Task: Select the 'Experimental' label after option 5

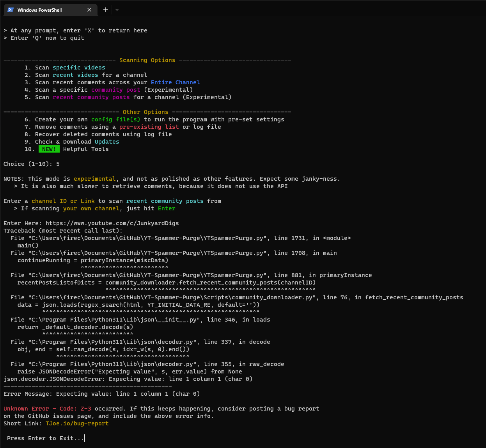Action: tap(207, 97)
